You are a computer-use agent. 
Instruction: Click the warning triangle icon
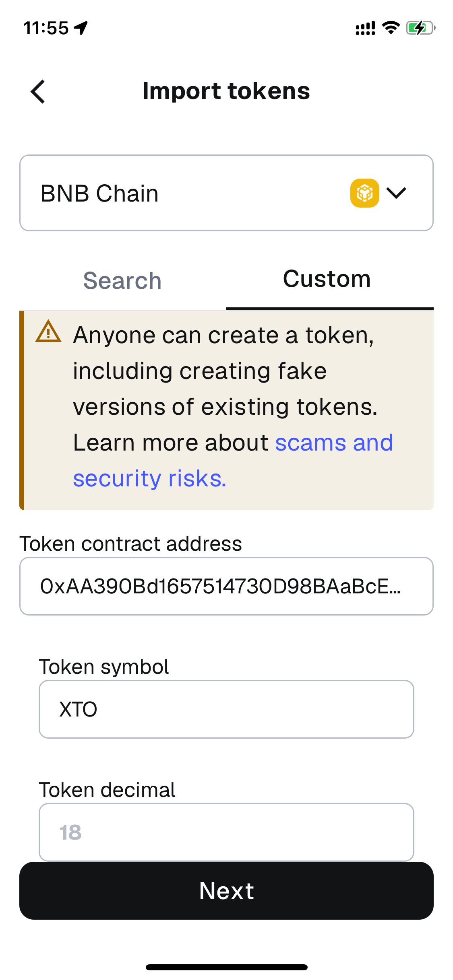[48, 331]
